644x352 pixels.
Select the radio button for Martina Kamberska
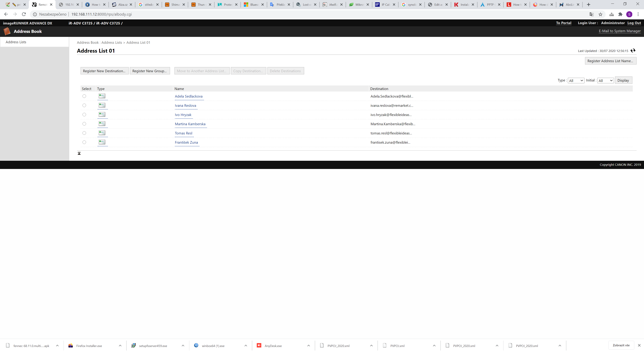coord(84,124)
